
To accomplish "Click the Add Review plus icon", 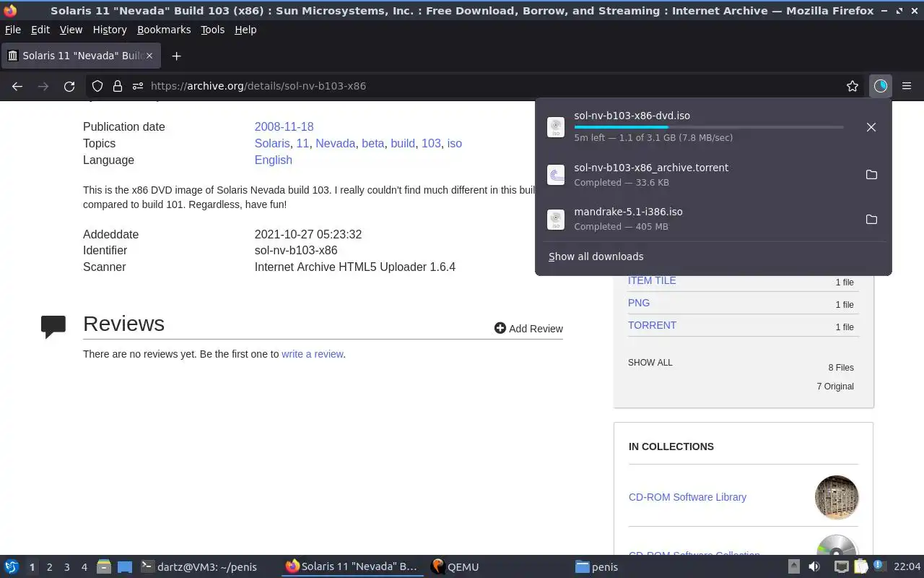I will pyautogui.click(x=500, y=328).
